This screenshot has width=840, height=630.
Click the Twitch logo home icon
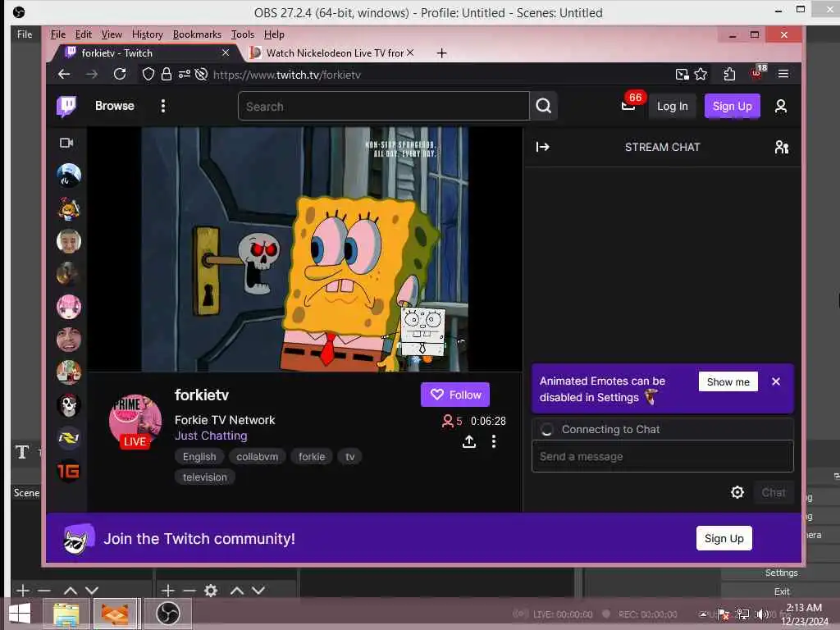[x=66, y=106]
